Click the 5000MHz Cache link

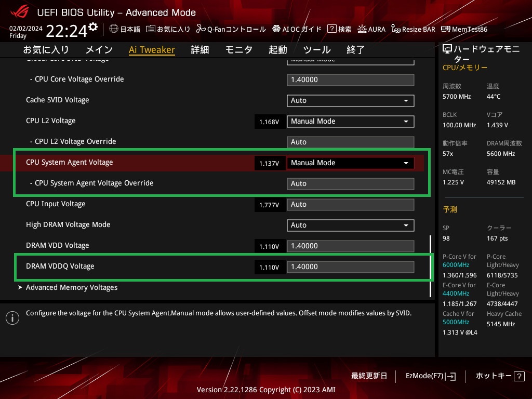pos(456,322)
